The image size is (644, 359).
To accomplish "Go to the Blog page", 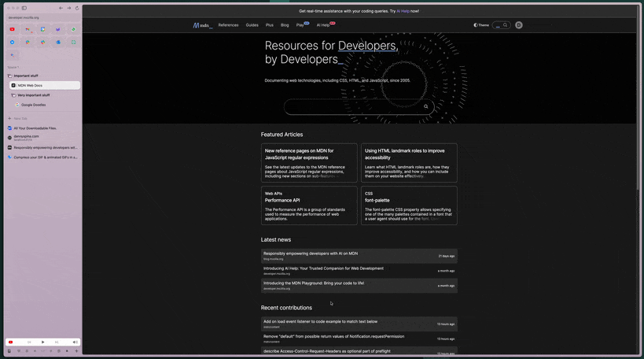I will click(285, 25).
